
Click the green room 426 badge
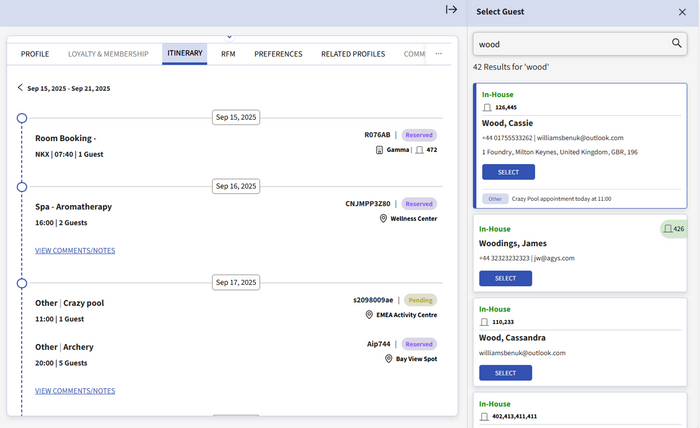coord(673,229)
